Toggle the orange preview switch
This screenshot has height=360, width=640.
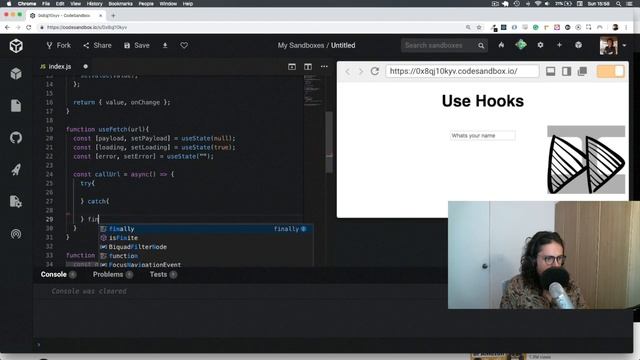click(611, 71)
